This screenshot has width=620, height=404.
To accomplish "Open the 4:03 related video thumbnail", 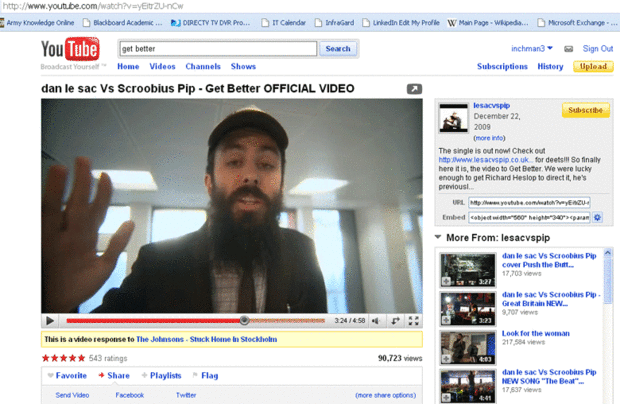I will [468, 347].
